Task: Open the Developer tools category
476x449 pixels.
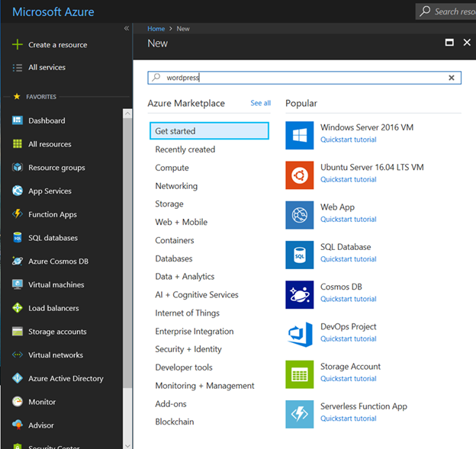Action: (184, 367)
